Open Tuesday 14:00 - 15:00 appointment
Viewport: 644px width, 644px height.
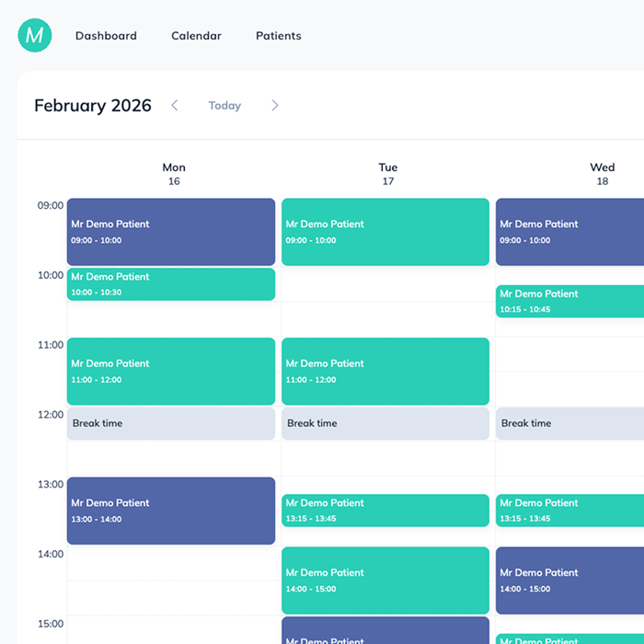coord(385,581)
